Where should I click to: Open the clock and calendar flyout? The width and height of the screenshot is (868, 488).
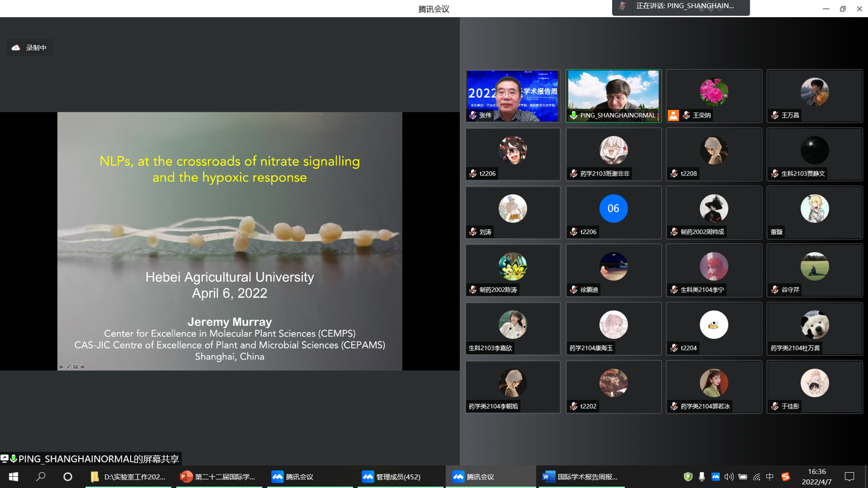[817, 477]
